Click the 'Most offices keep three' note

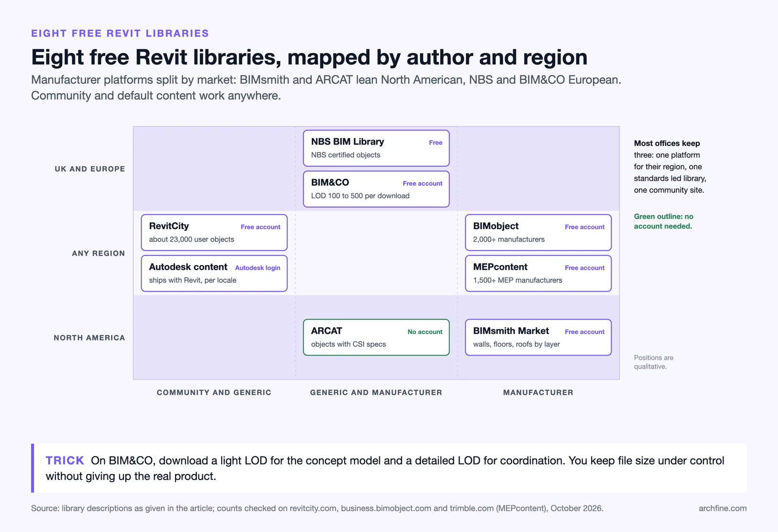pyautogui.click(x=670, y=167)
